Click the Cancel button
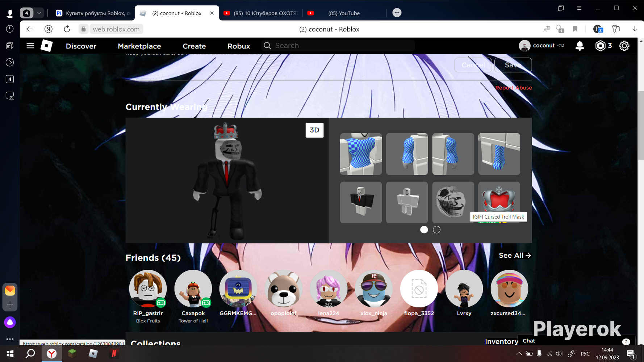644x362 pixels. 473,65
